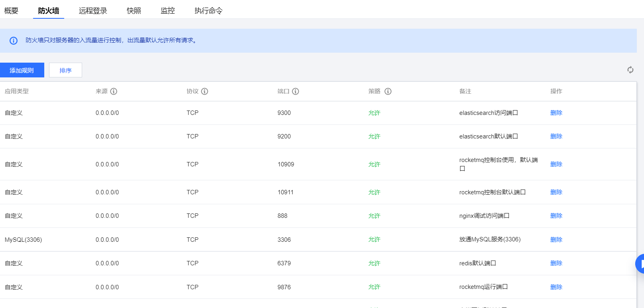
Task: Go to the 快照 tab
Action: tap(134, 11)
